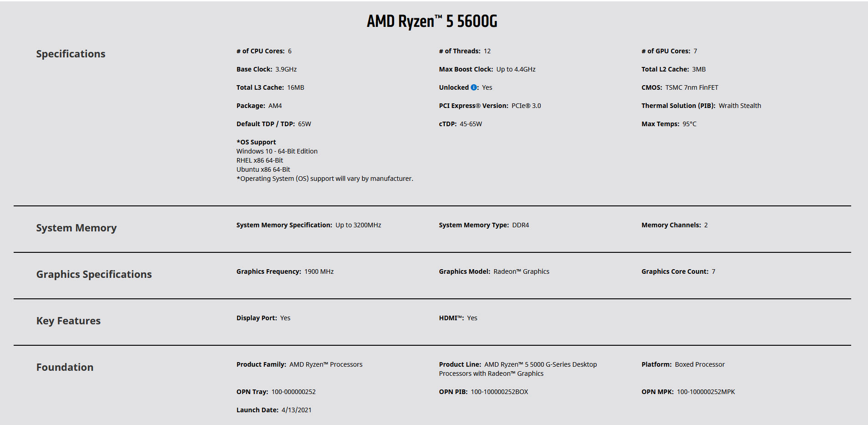This screenshot has width=868, height=425.
Task: Click the Key Features section heading
Action: [68, 321]
